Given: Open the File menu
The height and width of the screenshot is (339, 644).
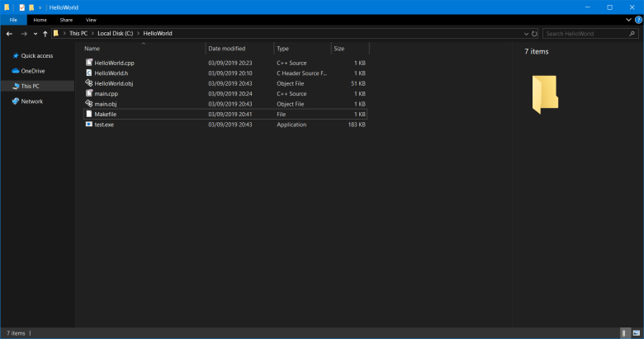Looking at the screenshot, I should click(13, 20).
